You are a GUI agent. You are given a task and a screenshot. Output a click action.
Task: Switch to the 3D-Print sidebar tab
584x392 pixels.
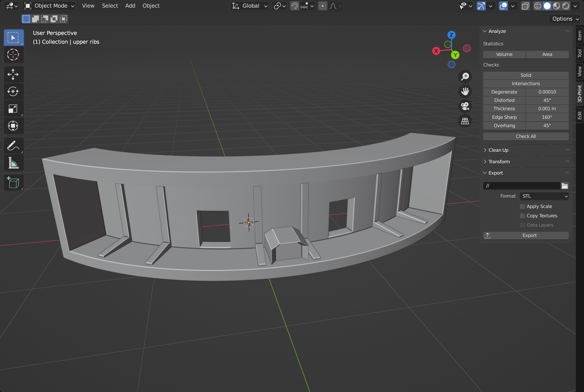pos(580,94)
